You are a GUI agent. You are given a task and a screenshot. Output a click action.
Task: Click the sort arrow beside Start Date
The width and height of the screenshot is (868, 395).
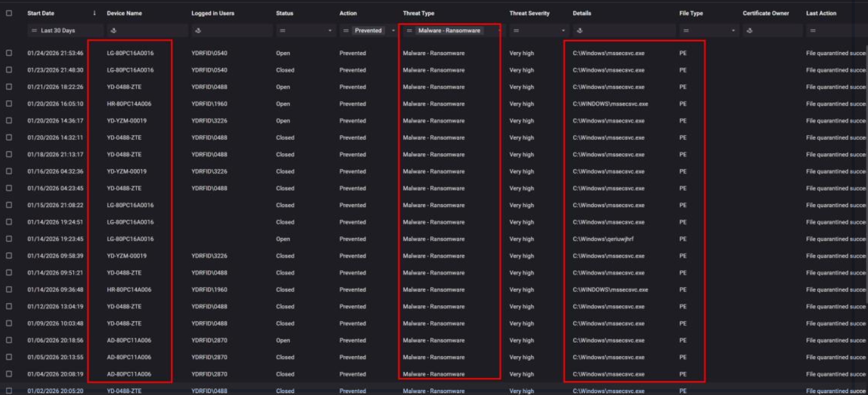tap(94, 13)
